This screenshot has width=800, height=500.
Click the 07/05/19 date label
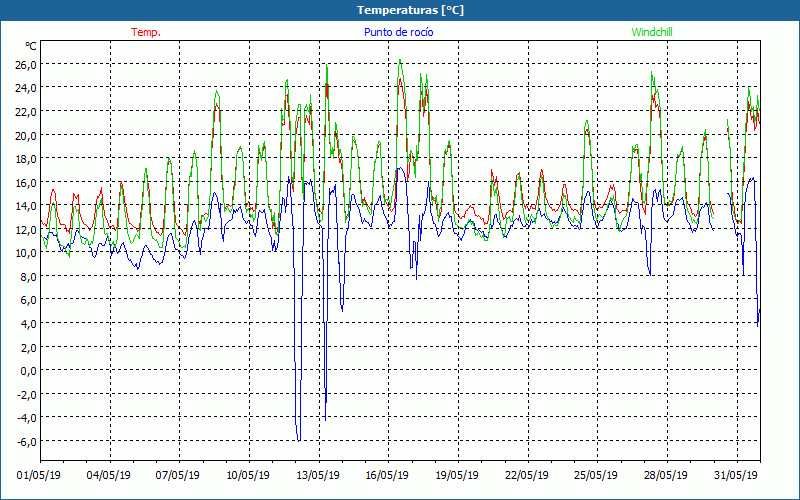tap(178, 476)
